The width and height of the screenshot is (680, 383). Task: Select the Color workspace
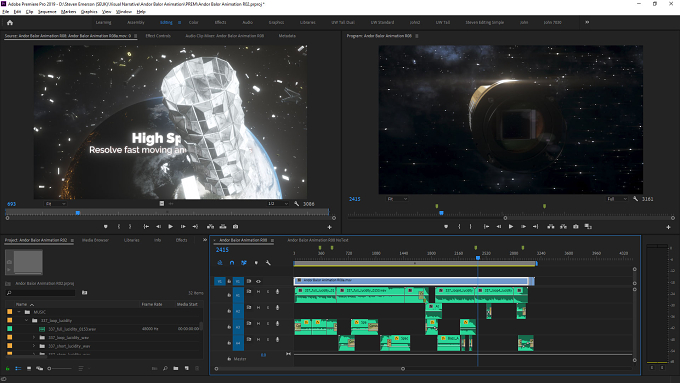pyautogui.click(x=193, y=22)
